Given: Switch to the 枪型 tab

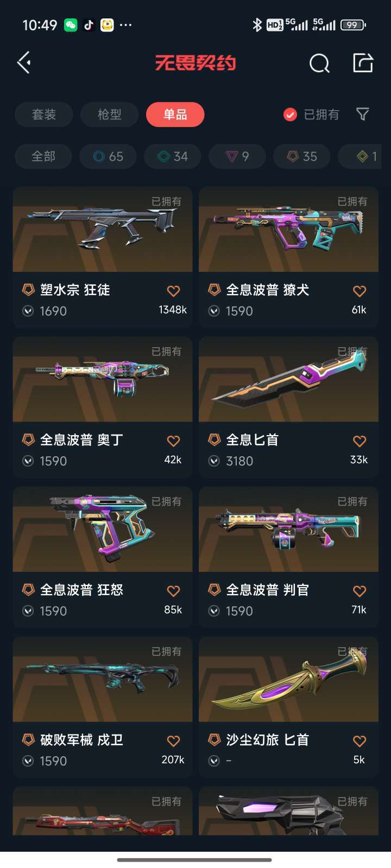Looking at the screenshot, I should click(110, 114).
